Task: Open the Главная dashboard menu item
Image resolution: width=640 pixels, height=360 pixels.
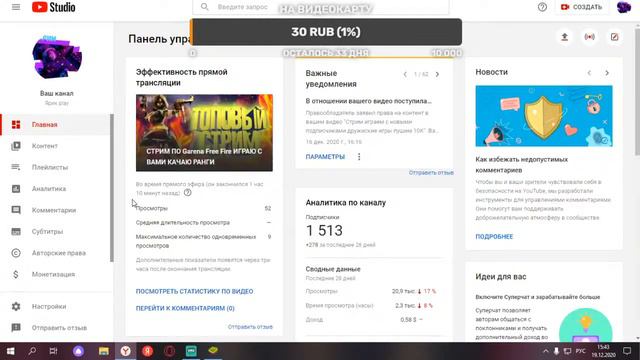Action: pos(55,124)
